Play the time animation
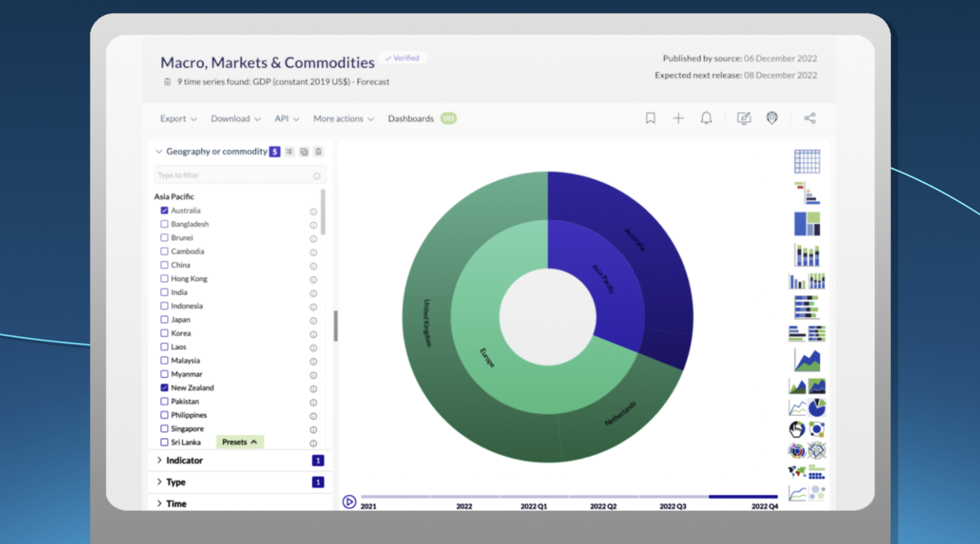The height and width of the screenshot is (544, 980). 349,502
